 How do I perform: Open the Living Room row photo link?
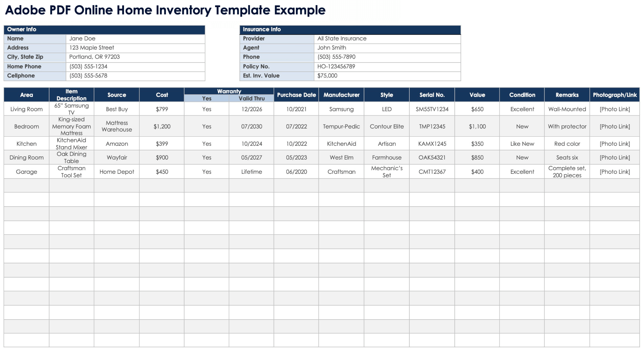click(615, 109)
